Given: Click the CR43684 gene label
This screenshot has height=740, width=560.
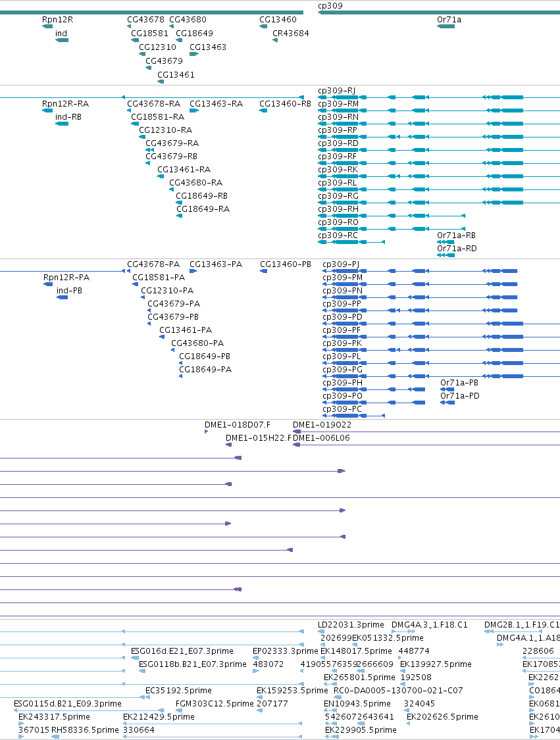Looking at the screenshot, I should tap(290, 34).
